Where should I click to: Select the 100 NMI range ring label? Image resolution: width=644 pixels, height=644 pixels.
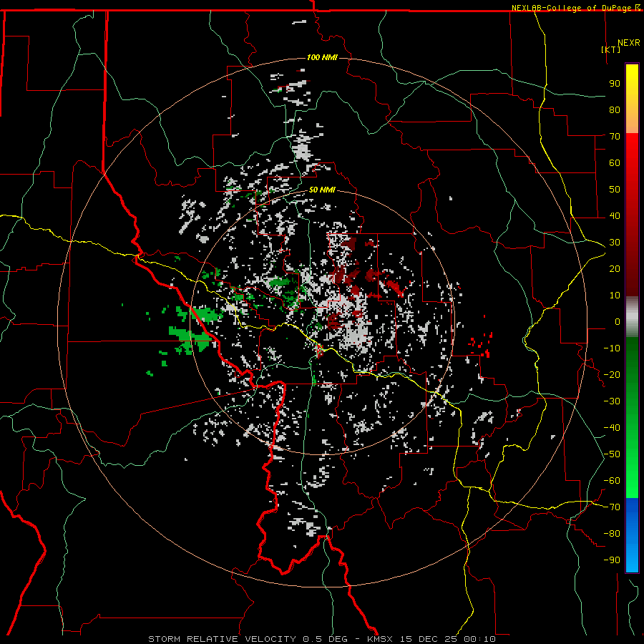click(x=322, y=57)
